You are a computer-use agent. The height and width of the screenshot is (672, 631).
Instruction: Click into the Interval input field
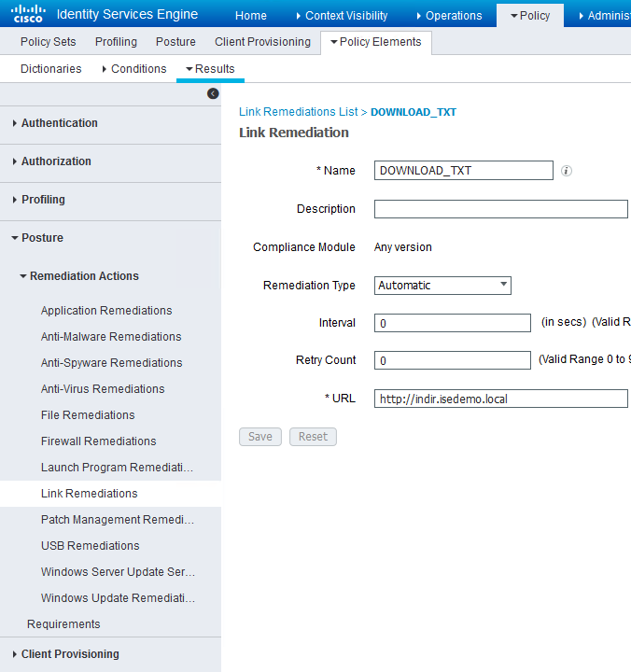(x=453, y=323)
